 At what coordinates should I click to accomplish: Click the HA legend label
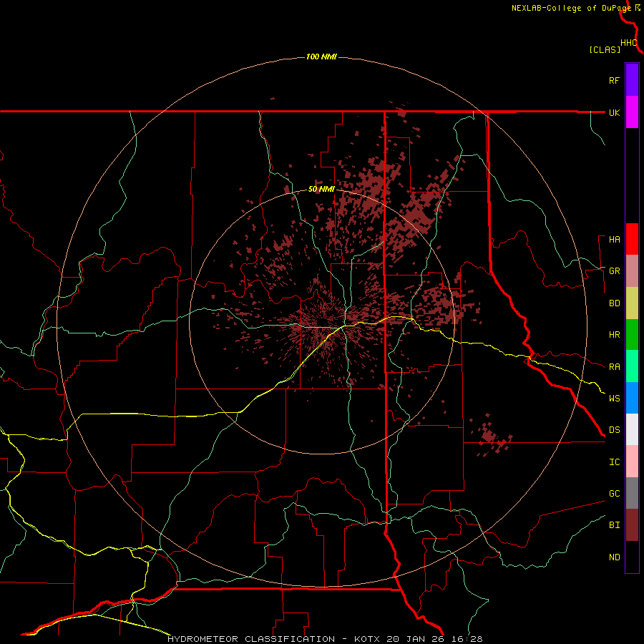pos(614,240)
